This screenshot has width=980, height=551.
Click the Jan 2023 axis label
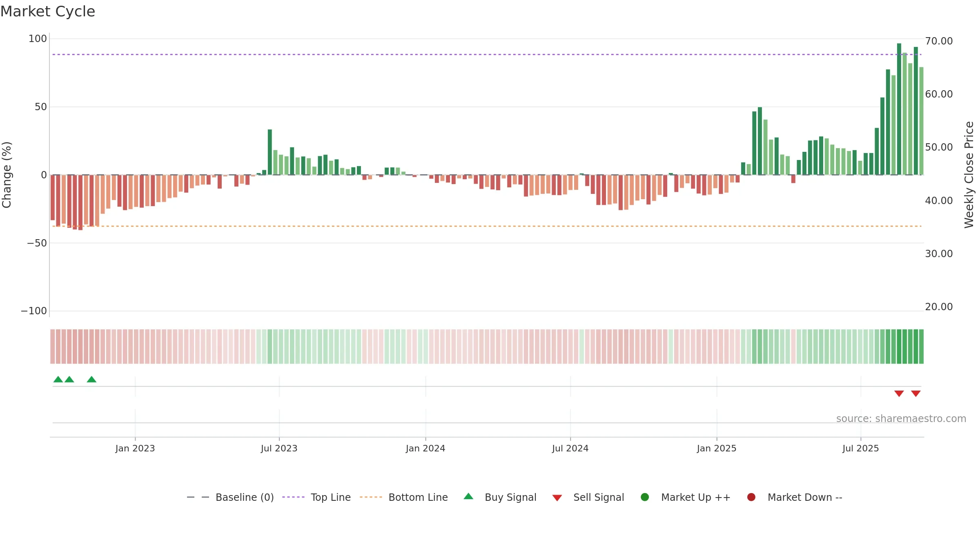pyautogui.click(x=135, y=449)
